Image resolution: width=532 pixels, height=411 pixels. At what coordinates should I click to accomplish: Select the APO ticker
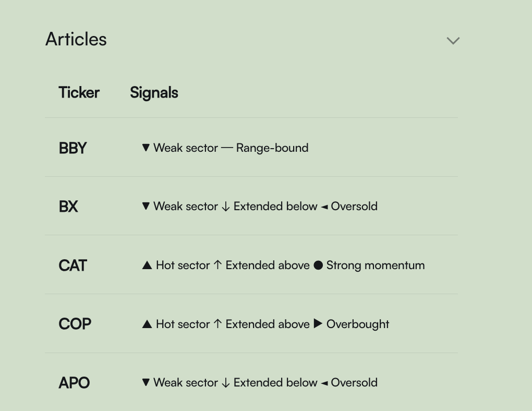click(74, 383)
